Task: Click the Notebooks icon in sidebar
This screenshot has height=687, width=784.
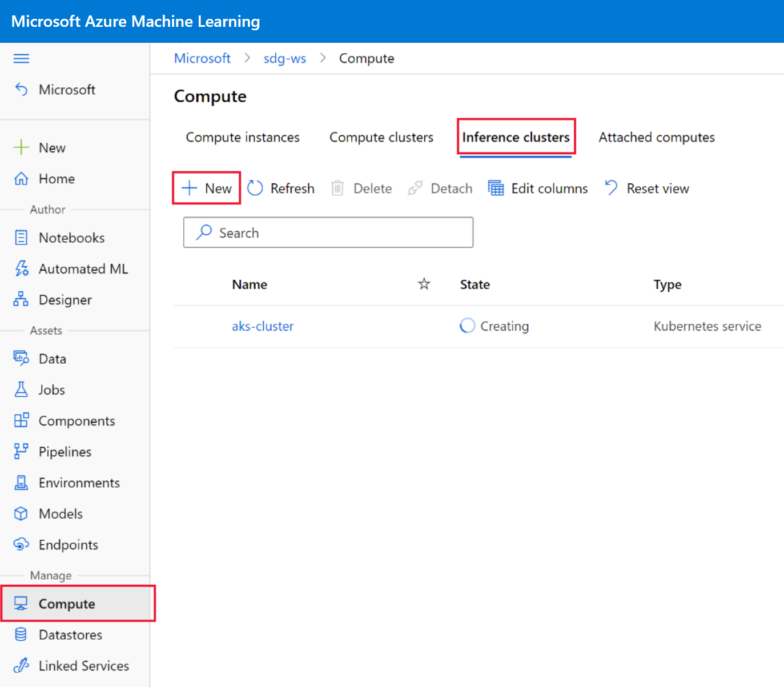Action: tap(21, 238)
